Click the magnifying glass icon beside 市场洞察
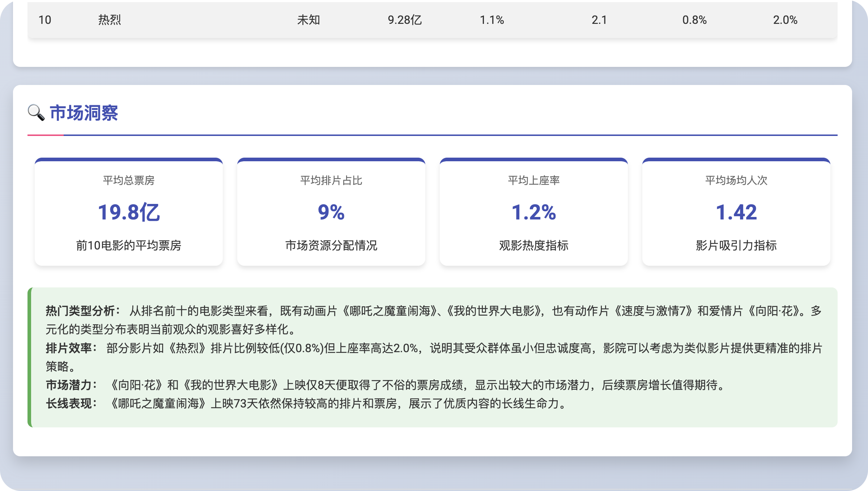Image resolution: width=868 pixels, height=491 pixels. tap(36, 113)
